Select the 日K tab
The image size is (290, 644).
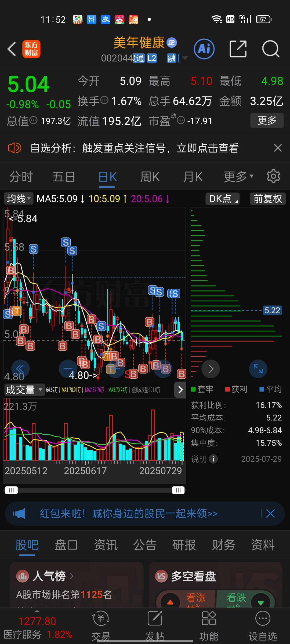coord(107,177)
